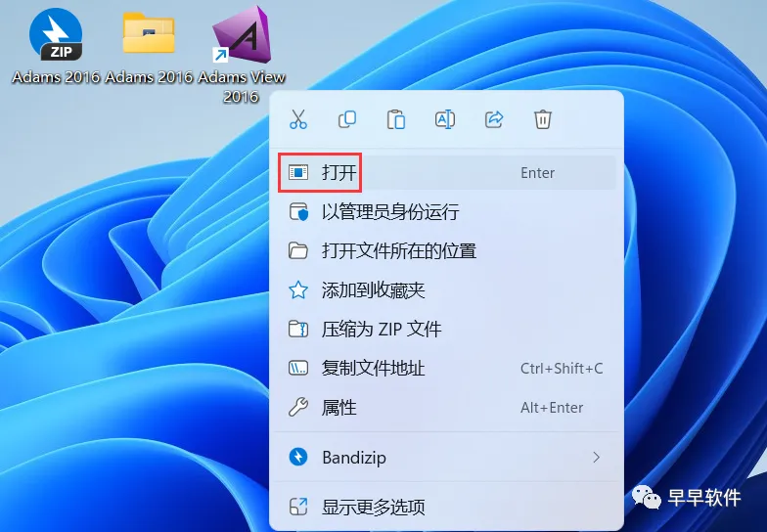Select 打开文件所在的位置 option
This screenshot has width=767, height=532.
tap(446, 250)
